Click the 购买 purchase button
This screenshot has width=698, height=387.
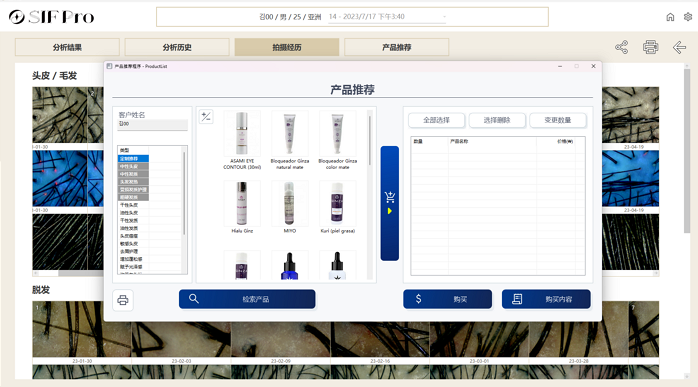[447, 299]
